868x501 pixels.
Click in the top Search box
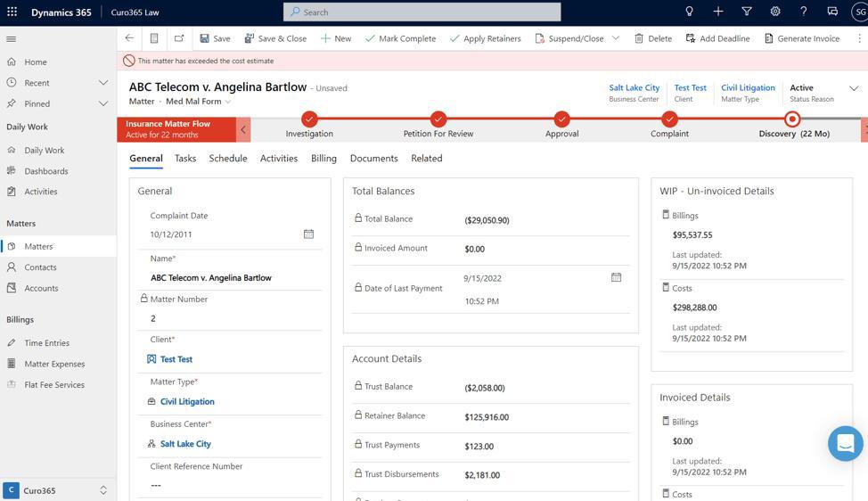click(422, 12)
